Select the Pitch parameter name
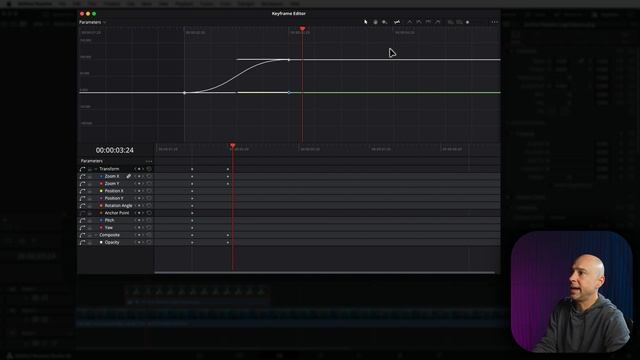Image resolution: width=640 pixels, height=360 pixels. [x=109, y=220]
